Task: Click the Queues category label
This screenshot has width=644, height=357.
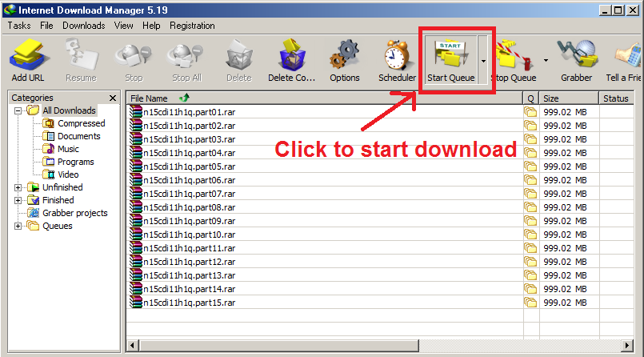Action: click(x=58, y=226)
